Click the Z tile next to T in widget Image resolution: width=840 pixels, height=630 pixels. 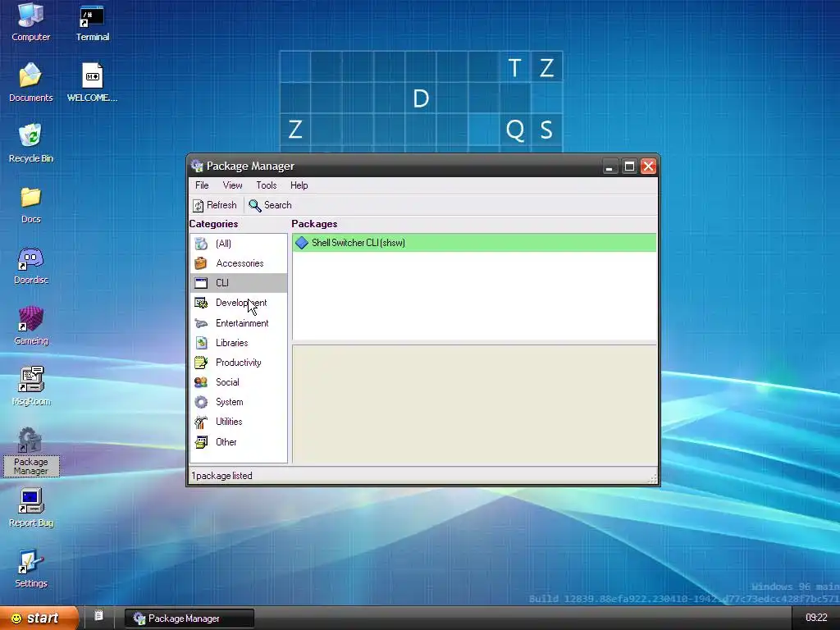[546, 67]
